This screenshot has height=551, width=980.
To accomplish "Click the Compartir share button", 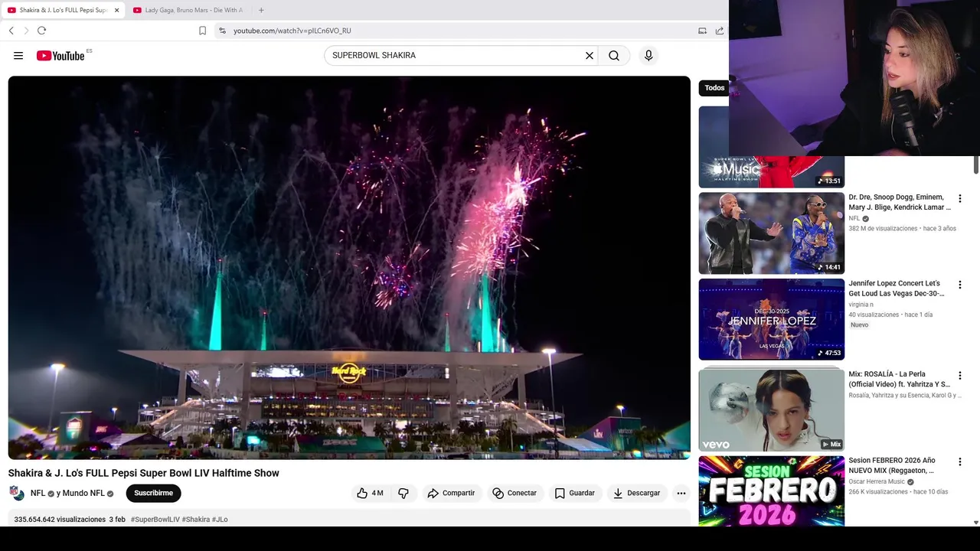I will tap(451, 494).
